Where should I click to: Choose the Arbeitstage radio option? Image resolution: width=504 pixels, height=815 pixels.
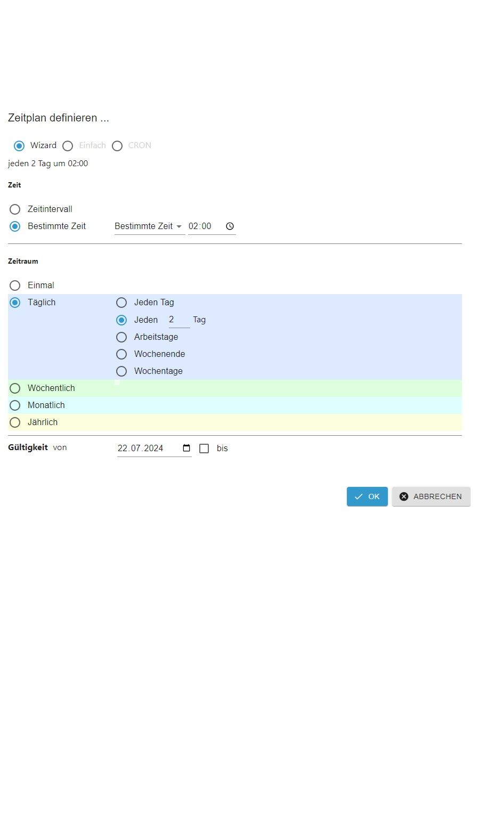(121, 337)
